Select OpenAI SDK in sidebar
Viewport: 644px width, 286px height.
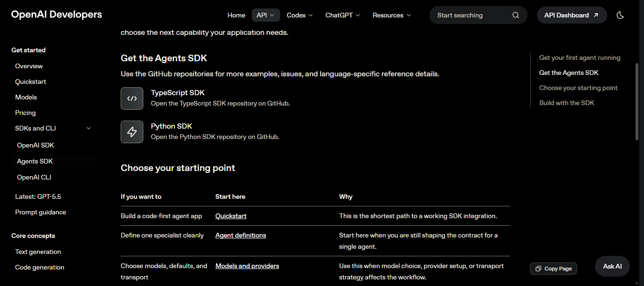click(35, 145)
